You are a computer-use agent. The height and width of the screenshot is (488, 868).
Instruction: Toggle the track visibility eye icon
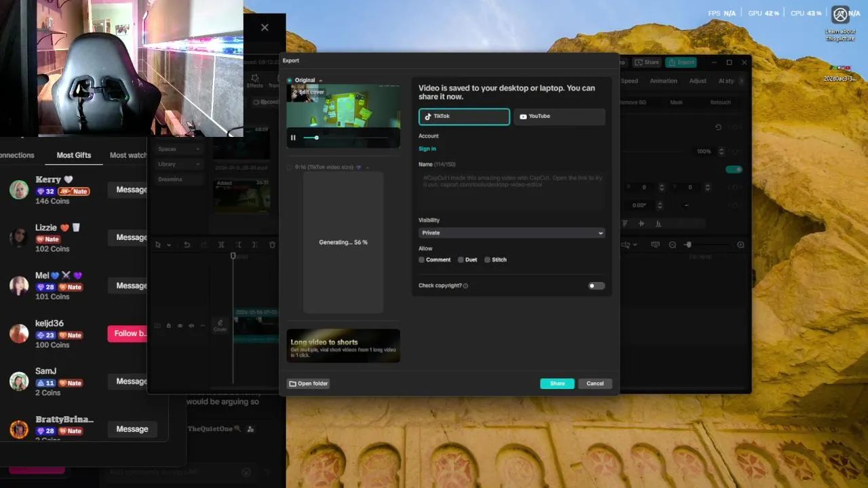180,326
